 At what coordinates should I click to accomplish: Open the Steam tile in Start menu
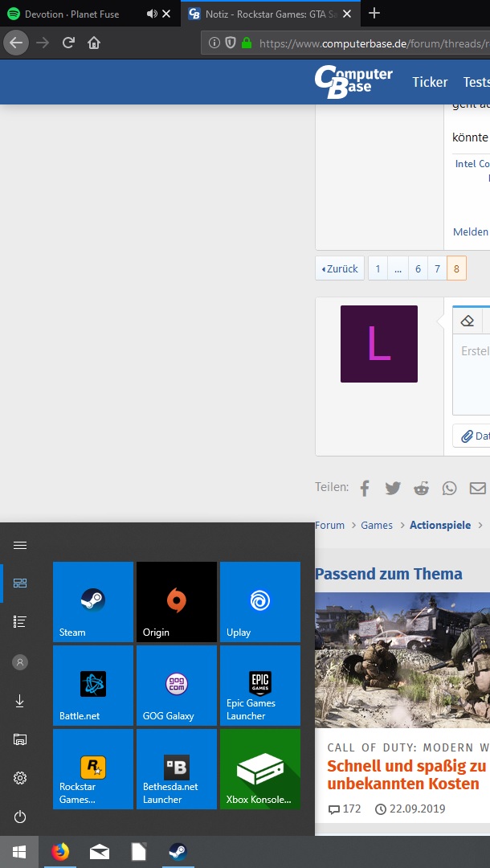coord(93,602)
